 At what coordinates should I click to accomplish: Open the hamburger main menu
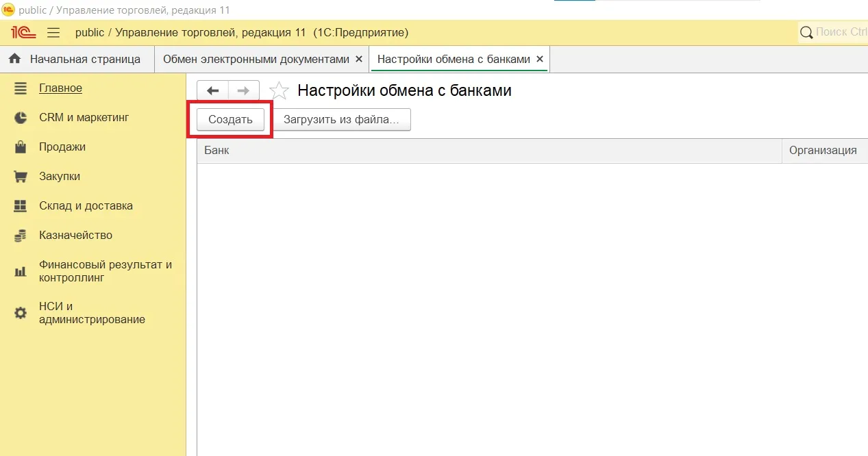click(53, 32)
